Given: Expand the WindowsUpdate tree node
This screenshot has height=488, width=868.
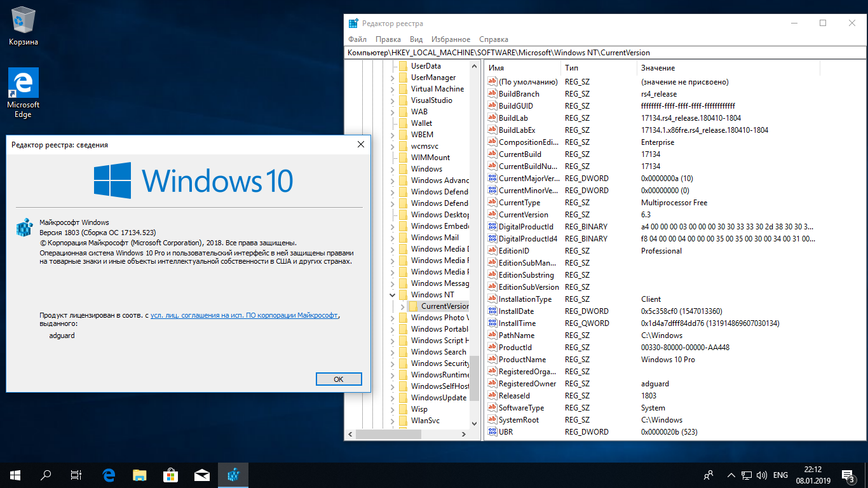Looking at the screenshot, I should point(392,398).
